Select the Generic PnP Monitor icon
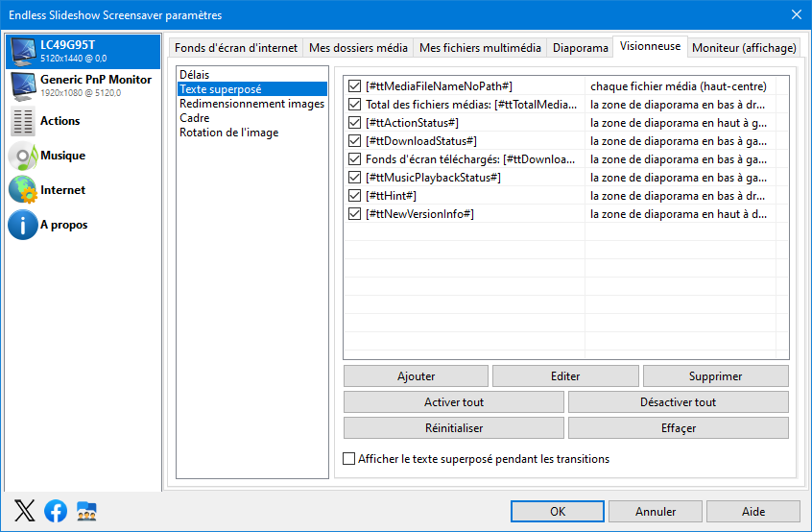The height and width of the screenshot is (532, 812). pos(23,86)
